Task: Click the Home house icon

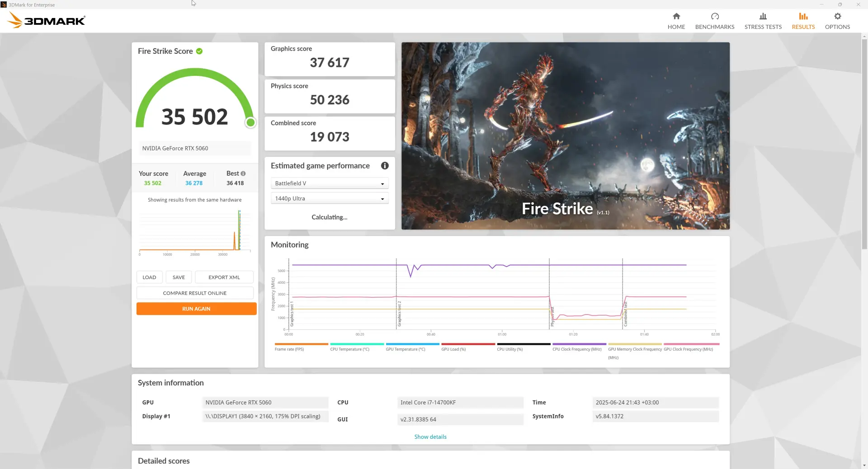Action: click(x=676, y=16)
